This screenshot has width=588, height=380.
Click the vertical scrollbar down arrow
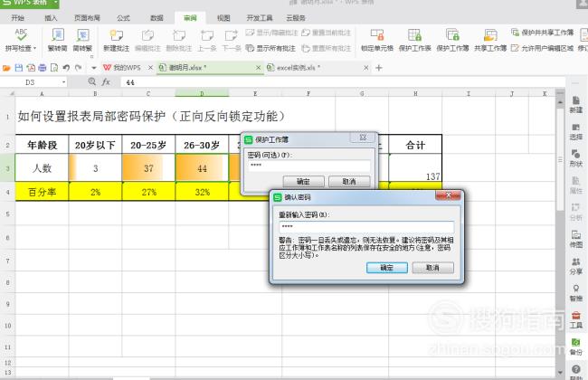pos(560,373)
